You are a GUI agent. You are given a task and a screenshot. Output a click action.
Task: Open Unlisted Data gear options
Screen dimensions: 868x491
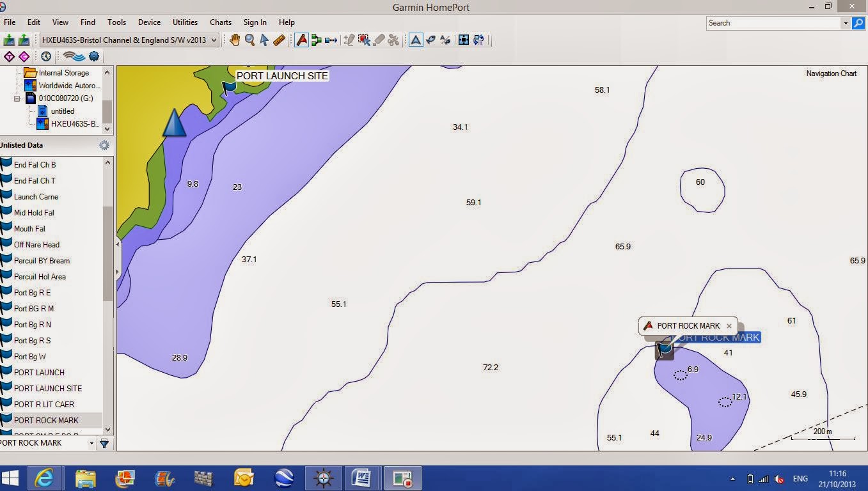tap(104, 146)
